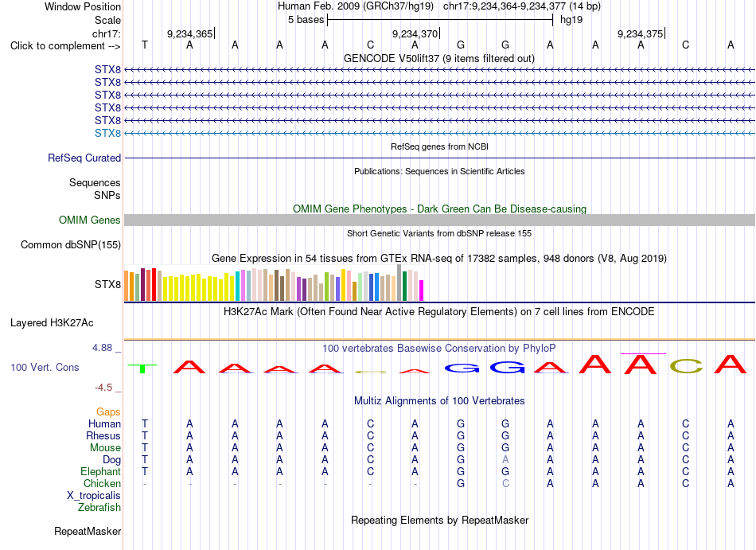This screenshot has width=756, height=550.
Task: Click the 'X_tropicalis' species label
Action: (x=94, y=496)
